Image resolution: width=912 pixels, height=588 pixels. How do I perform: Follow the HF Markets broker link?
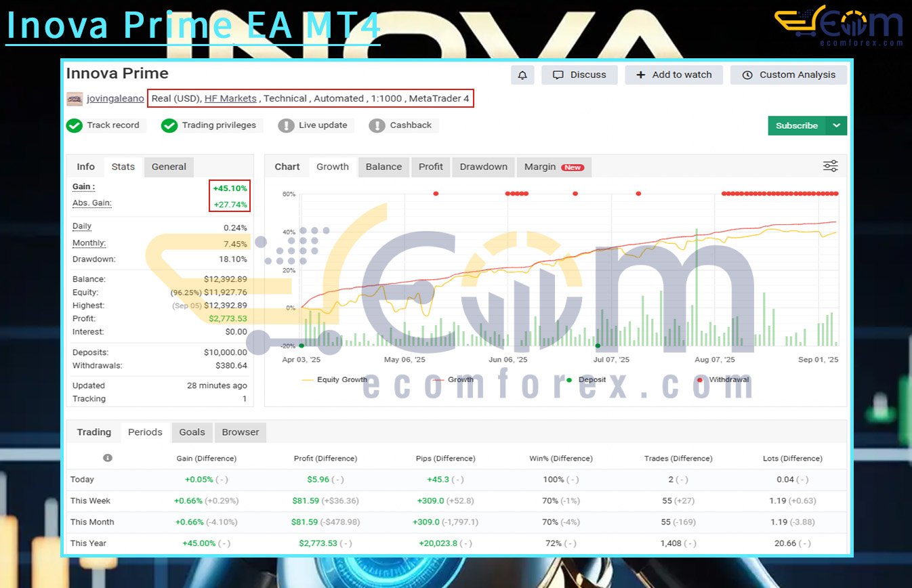230,99
